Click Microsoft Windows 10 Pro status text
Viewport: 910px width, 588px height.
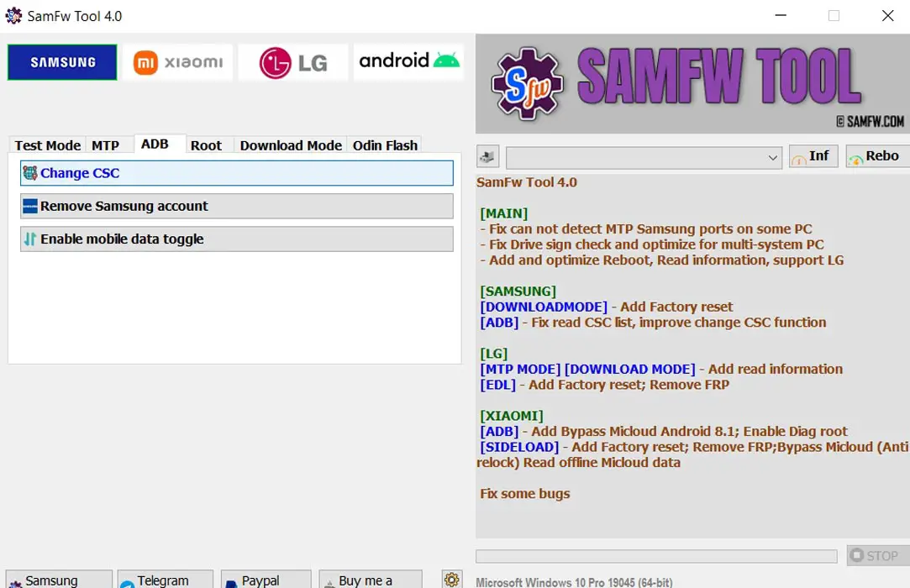pos(574,581)
